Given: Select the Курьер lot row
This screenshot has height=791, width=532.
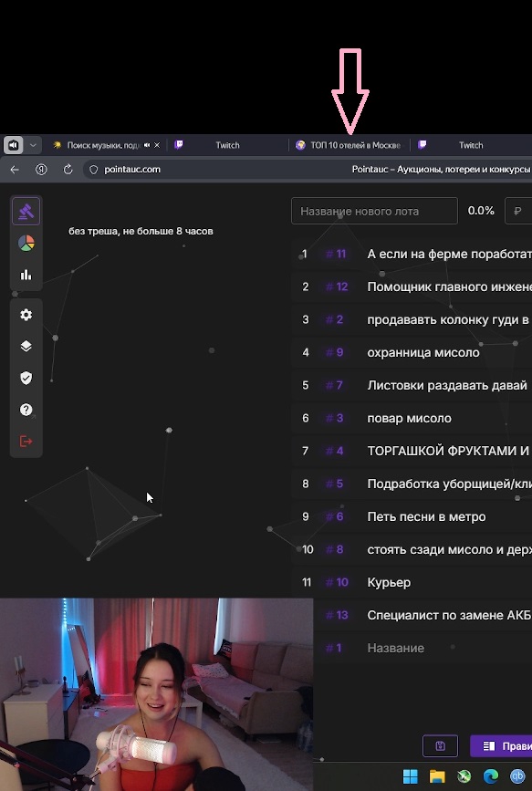Looking at the screenshot, I should pos(412,582).
